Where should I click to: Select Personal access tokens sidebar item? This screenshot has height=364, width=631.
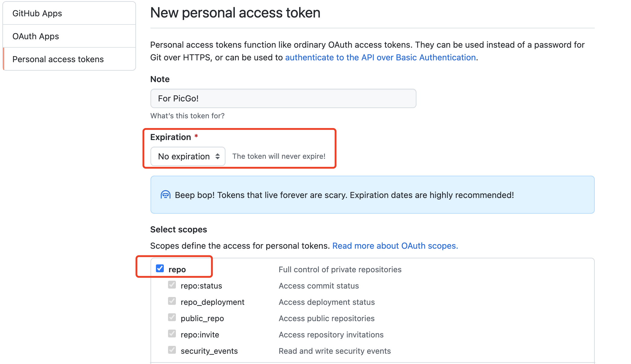pos(58,59)
